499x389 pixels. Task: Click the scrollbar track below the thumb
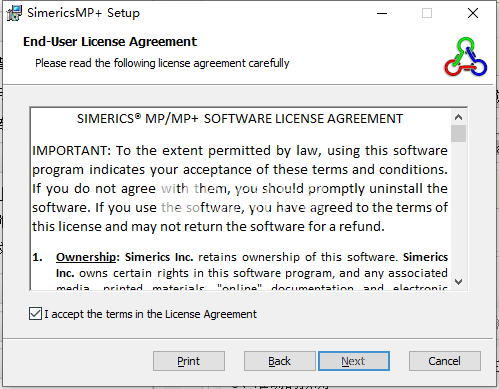[459, 208]
